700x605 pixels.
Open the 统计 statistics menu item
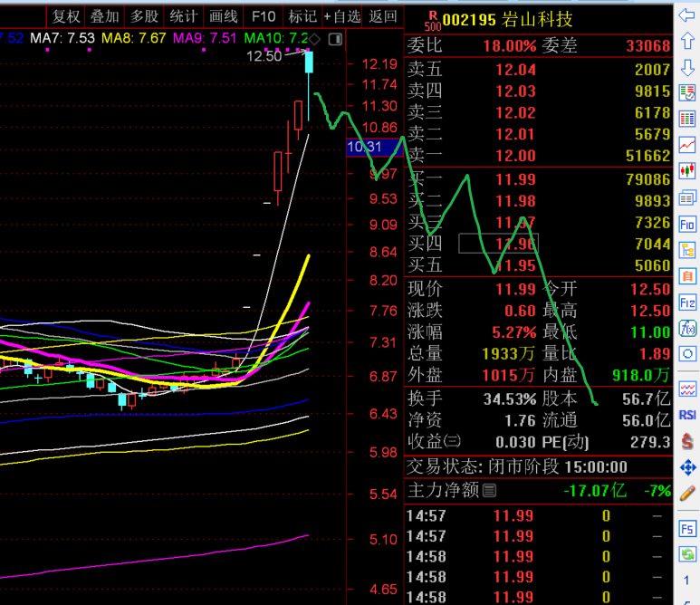pyautogui.click(x=184, y=16)
